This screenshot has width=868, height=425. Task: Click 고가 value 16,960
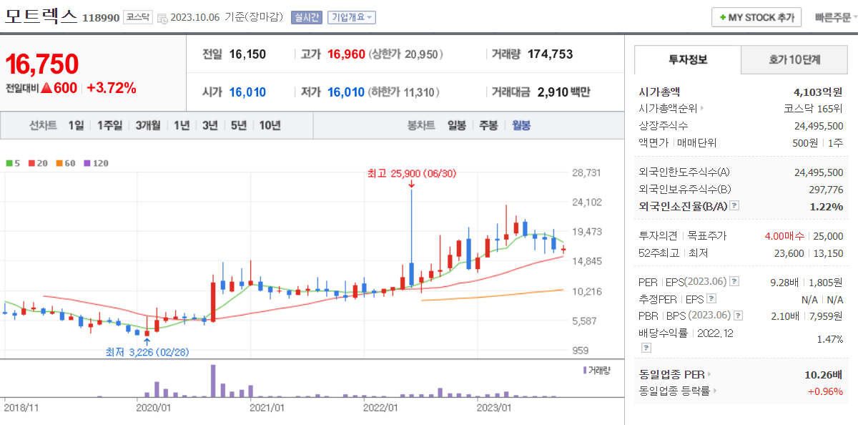click(x=346, y=54)
